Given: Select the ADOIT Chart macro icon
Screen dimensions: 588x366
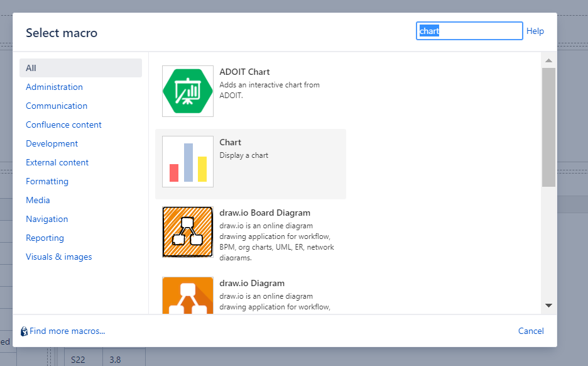Looking at the screenshot, I should 188,91.
